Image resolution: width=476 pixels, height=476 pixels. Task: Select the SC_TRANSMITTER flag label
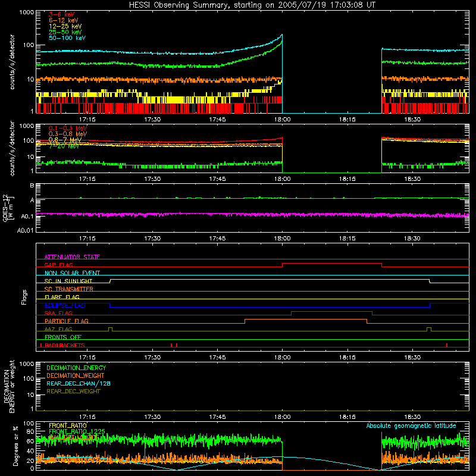[69, 289]
